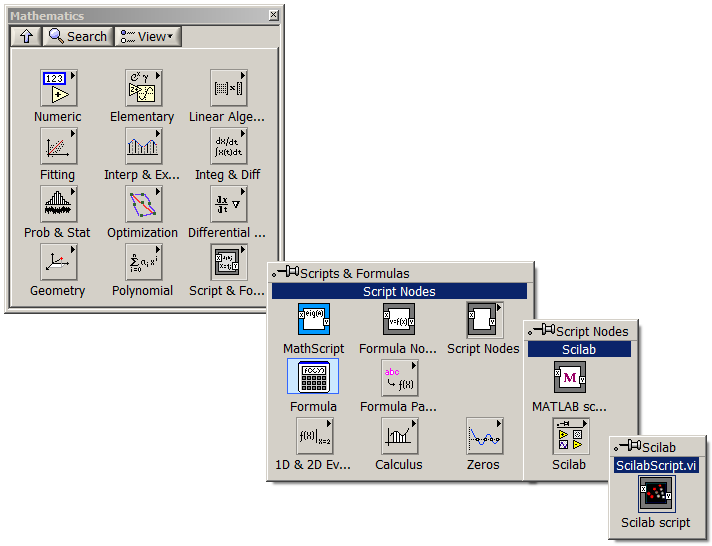The height and width of the screenshot is (546, 712).
Task: Open the Script Nodes subpalette icon
Action: 484,320
